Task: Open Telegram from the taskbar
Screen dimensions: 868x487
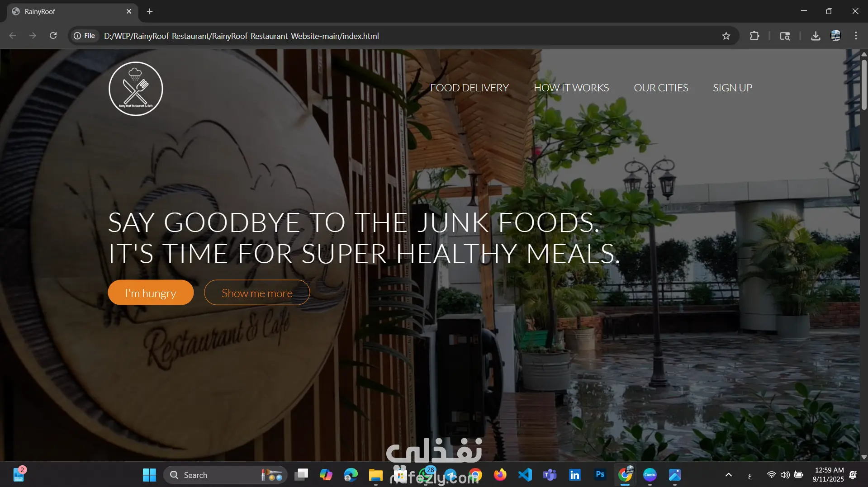Action: pyautogui.click(x=451, y=475)
